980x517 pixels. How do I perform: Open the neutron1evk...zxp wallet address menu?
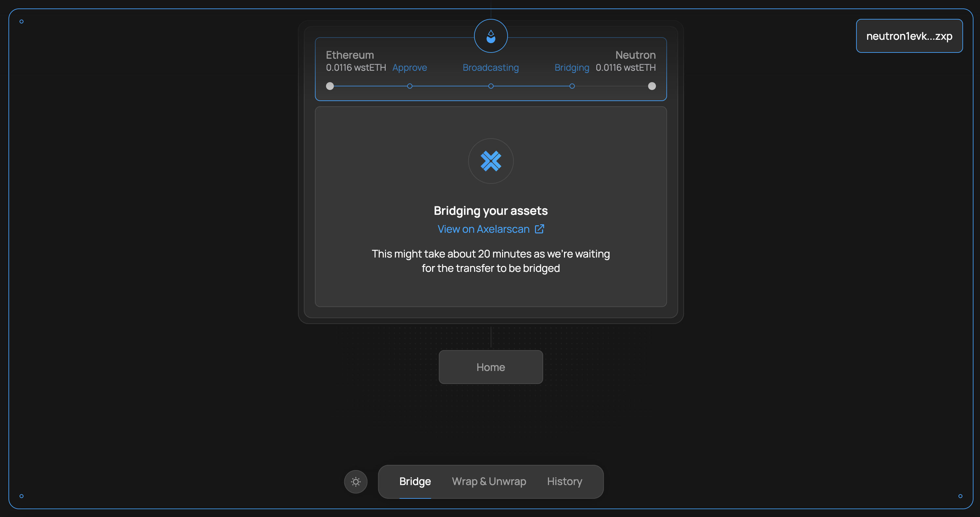pos(909,36)
